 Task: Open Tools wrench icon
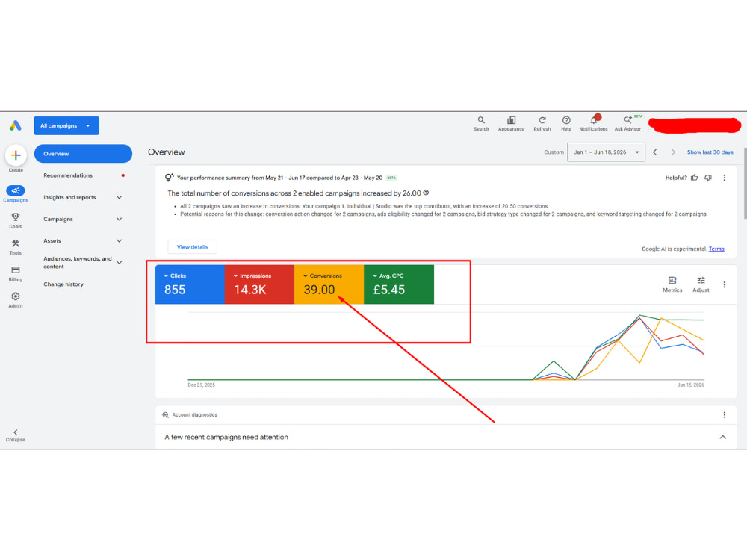[15, 247]
